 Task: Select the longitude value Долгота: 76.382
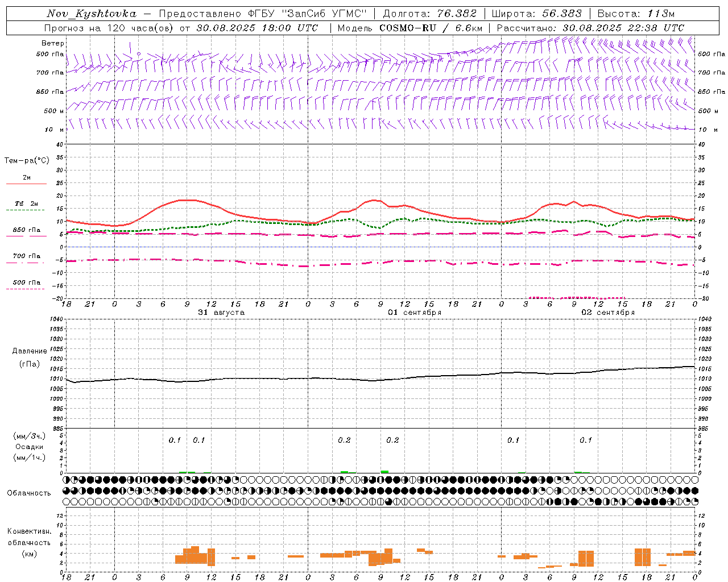[x=429, y=14]
